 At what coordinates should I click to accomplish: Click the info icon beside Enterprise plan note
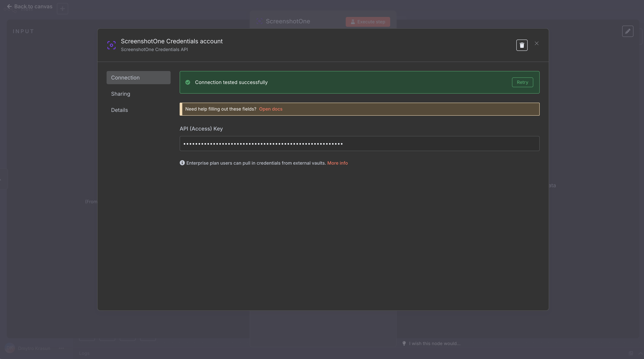coord(182,163)
